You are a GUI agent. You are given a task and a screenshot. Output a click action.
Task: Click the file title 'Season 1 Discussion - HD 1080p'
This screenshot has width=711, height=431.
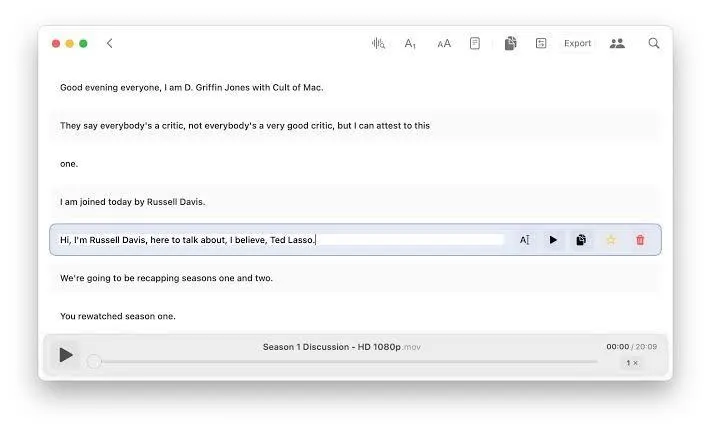pos(331,347)
